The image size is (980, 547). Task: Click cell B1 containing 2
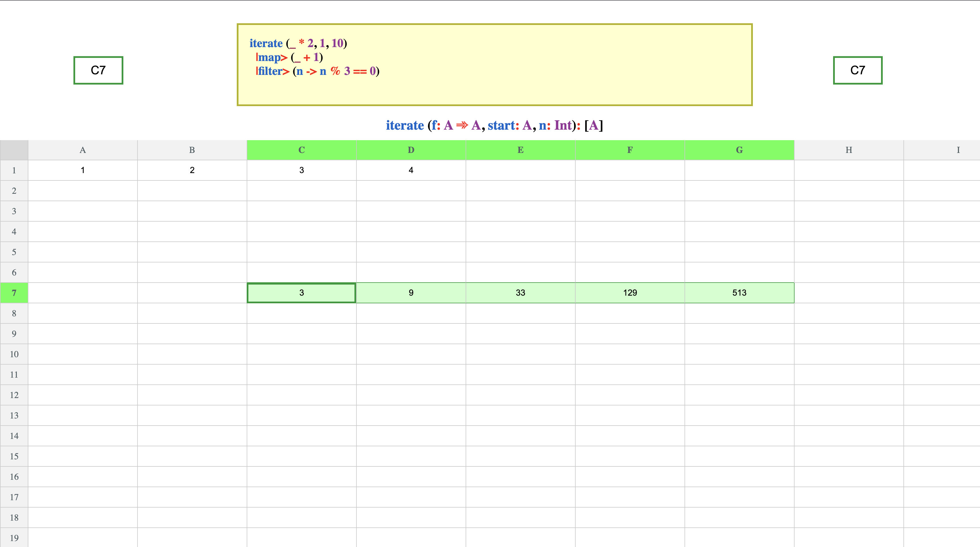pyautogui.click(x=192, y=170)
